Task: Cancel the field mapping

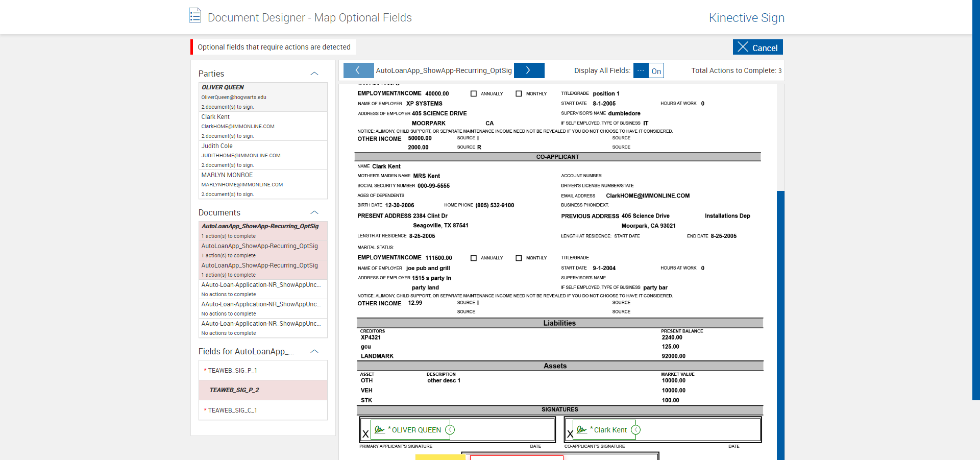Action: (x=757, y=47)
